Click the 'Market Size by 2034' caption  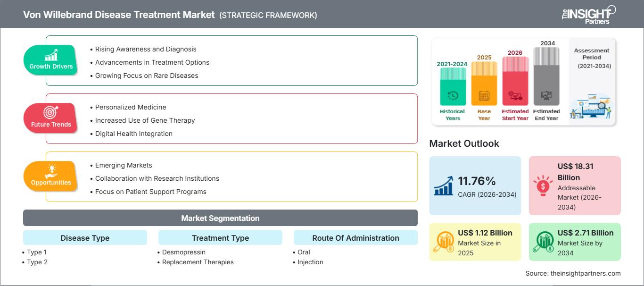pyautogui.click(x=580, y=248)
